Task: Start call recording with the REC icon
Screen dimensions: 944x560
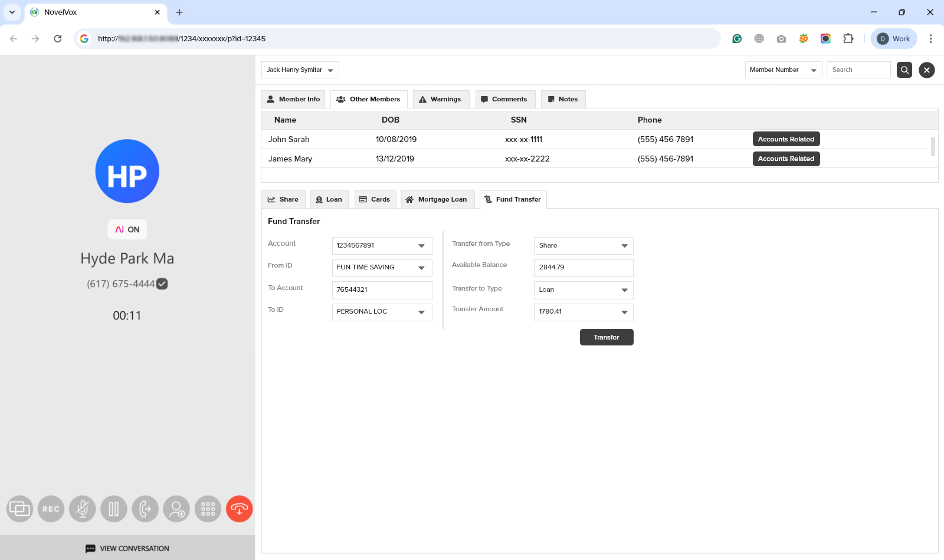Action: pyautogui.click(x=51, y=509)
